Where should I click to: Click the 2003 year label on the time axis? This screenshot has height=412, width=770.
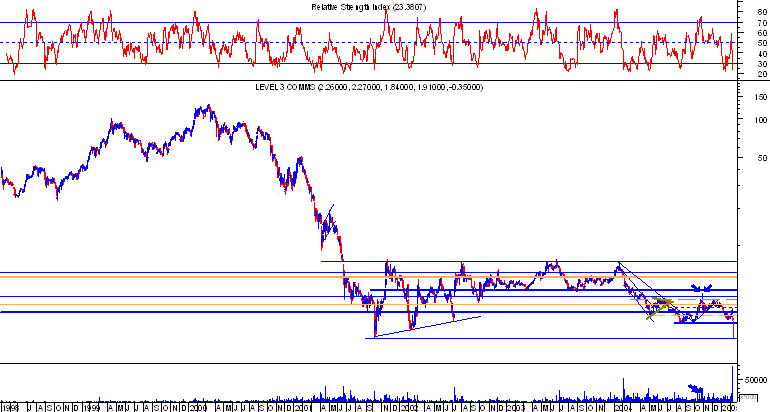(516, 408)
